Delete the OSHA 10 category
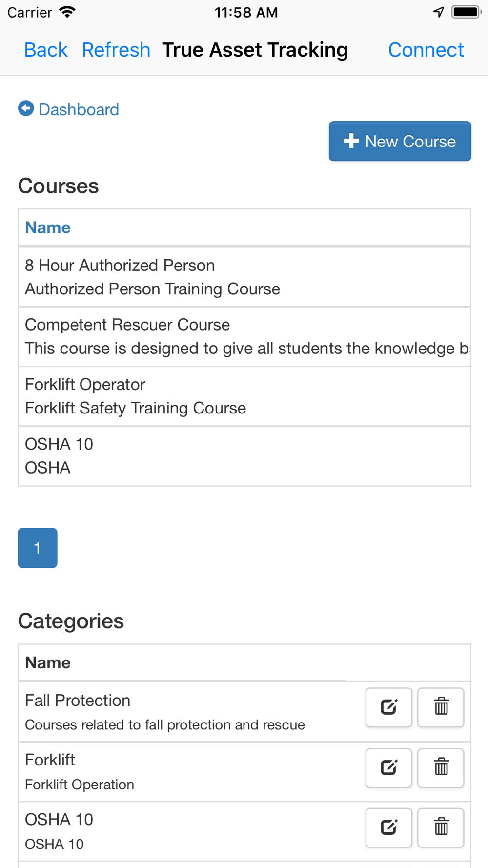488x868 pixels. [x=441, y=827]
